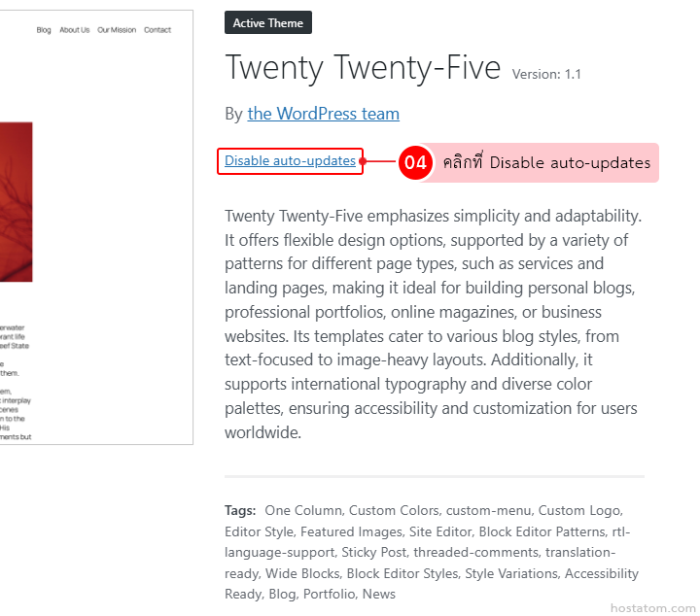Image resolution: width=700 pixels, height=616 pixels.
Task: Click the bold Tags: label
Action: pyautogui.click(x=240, y=510)
